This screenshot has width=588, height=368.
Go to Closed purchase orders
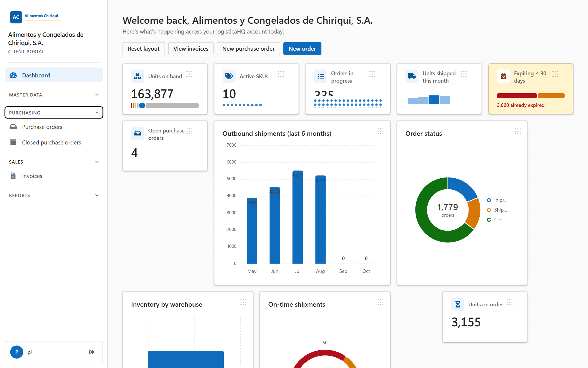click(x=54, y=142)
